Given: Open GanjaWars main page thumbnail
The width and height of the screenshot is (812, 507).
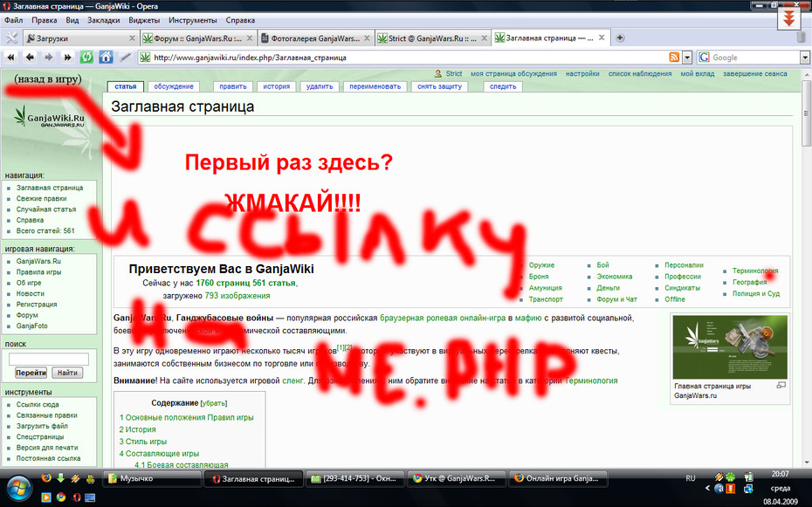Looking at the screenshot, I should (x=730, y=347).
